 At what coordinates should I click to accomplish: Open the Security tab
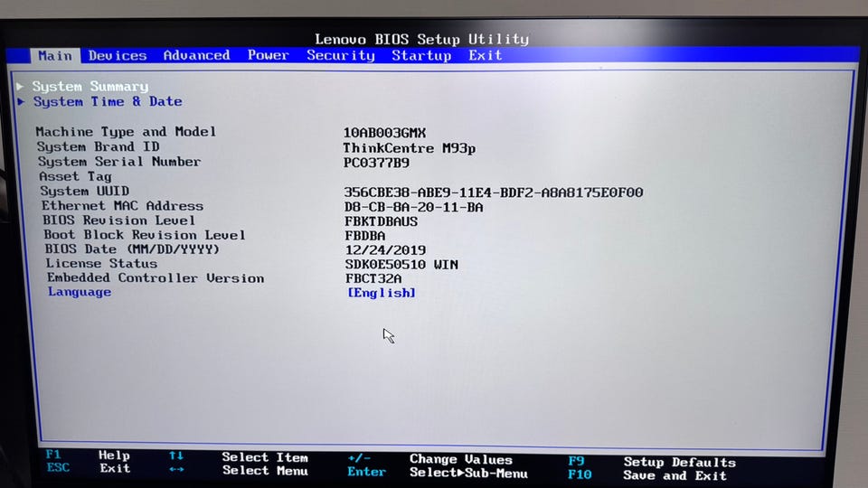341,55
